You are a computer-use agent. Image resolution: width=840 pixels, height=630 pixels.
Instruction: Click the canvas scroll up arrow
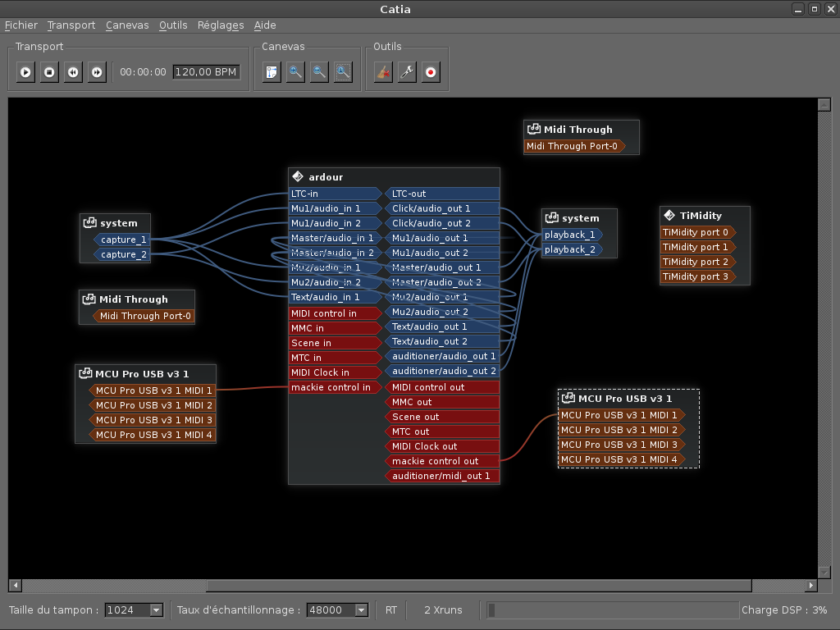click(824, 104)
